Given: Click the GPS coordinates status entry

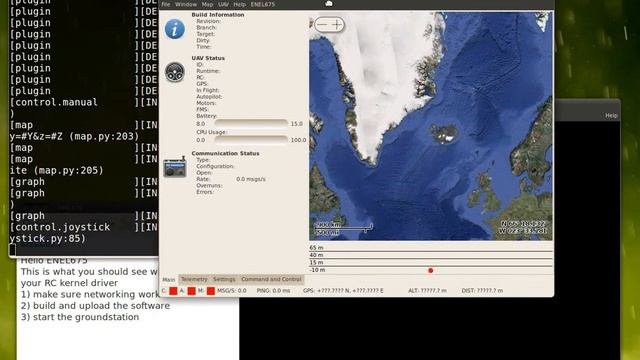Looking at the screenshot, I should (343, 291).
